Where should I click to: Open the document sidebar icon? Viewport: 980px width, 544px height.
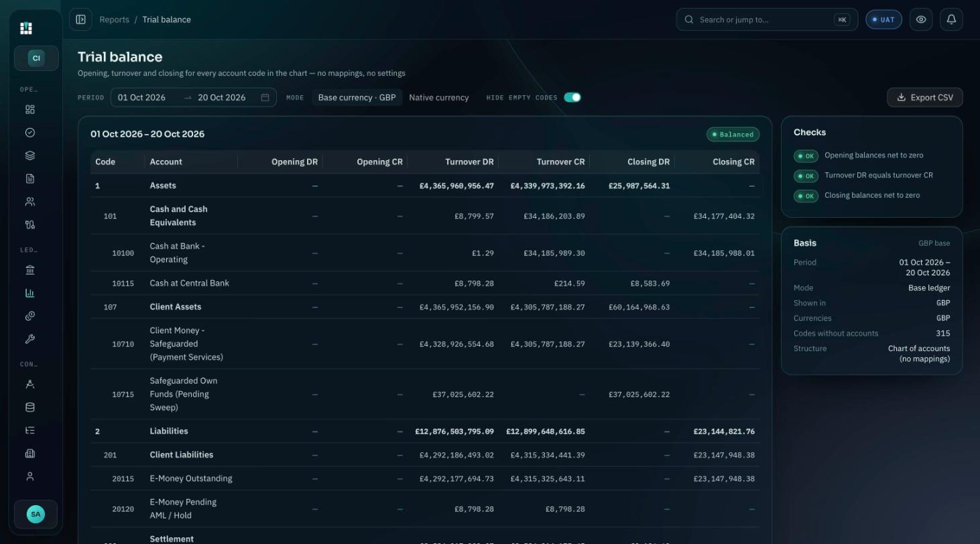(29, 179)
